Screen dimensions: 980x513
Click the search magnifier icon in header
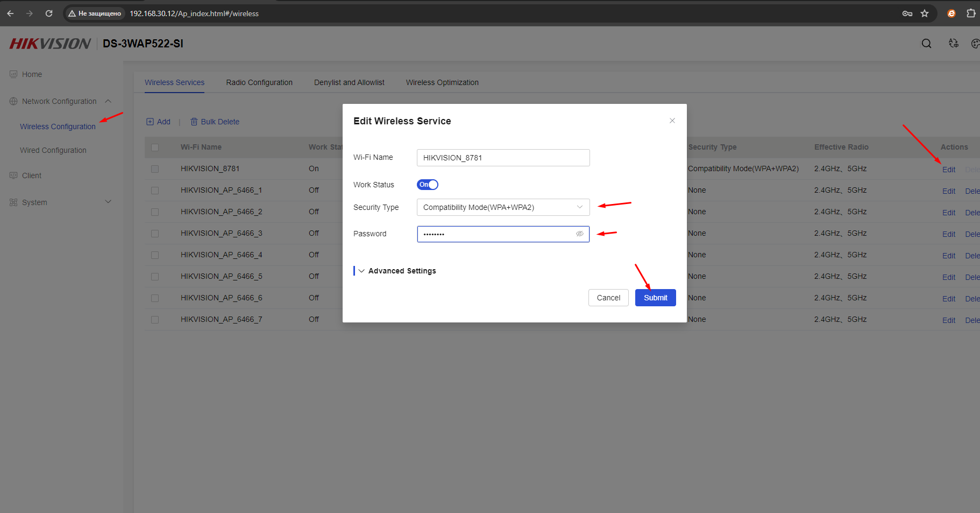tap(926, 44)
